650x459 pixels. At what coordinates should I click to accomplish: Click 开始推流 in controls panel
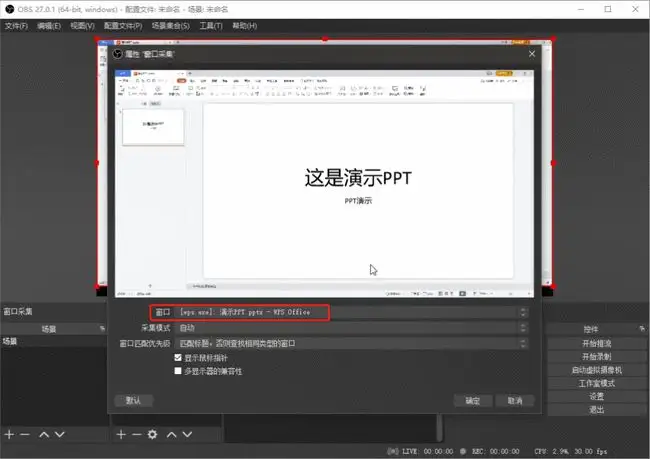click(x=597, y=343)
